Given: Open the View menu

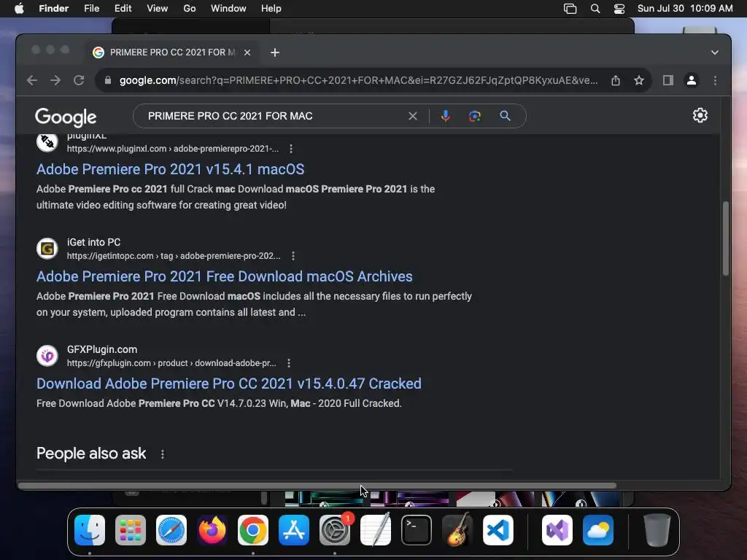Looking at the screenshot, I should 158,9.
